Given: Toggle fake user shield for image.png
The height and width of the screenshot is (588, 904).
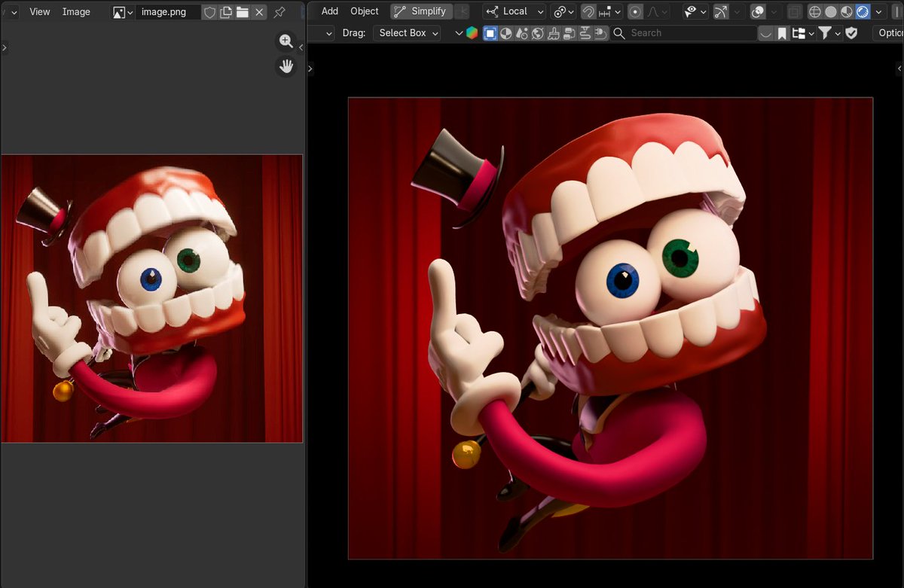Looking at the screenshot, I should click(x=209, y=12).
